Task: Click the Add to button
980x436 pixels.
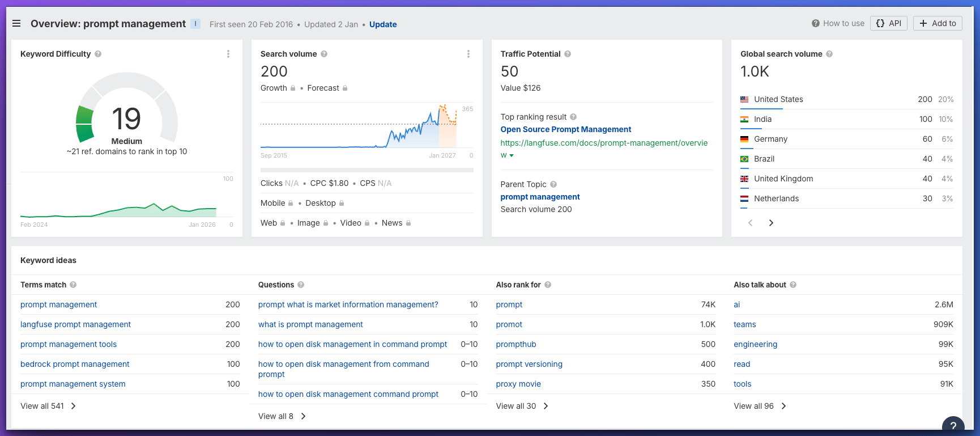Action: click(938, 23)
